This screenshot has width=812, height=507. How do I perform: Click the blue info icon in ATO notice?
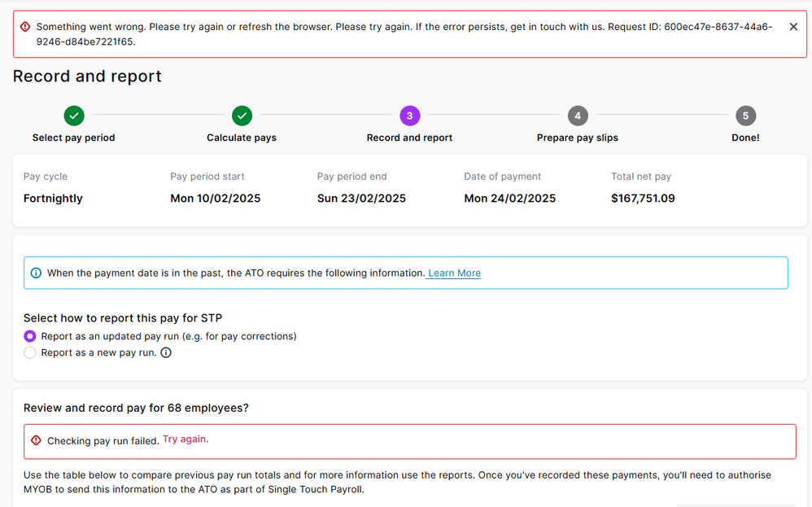(36, 273)
